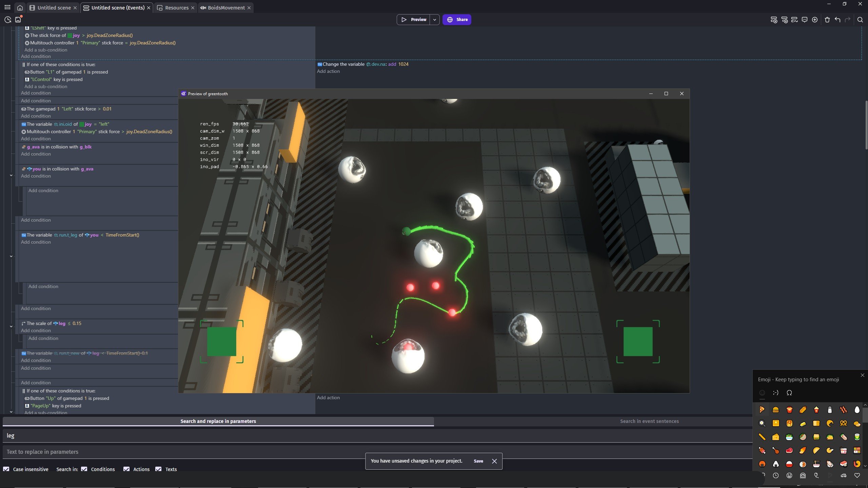Click the '"LControl" key is pressed' condition
This screenshot has width=868, height=488.
point(54,79)
